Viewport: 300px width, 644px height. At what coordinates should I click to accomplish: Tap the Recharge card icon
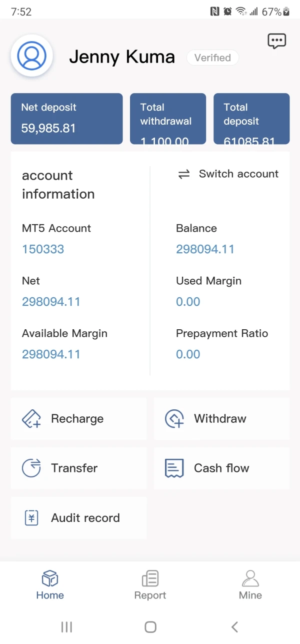(31, 419)
